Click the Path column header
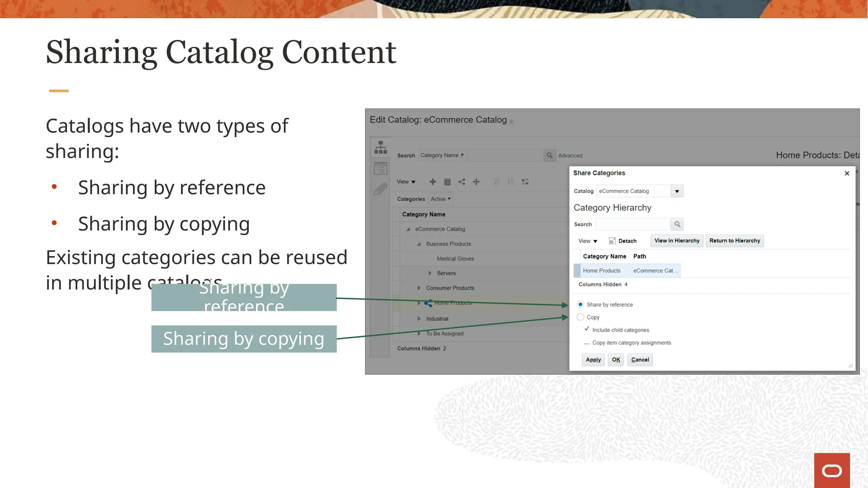This screenshot has height=488, width=868. tap(640, 256)
